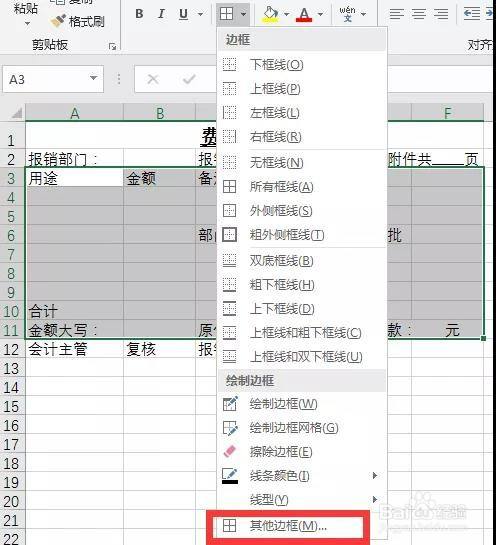Open Name Box dropdown arrow

coord(93,78)
